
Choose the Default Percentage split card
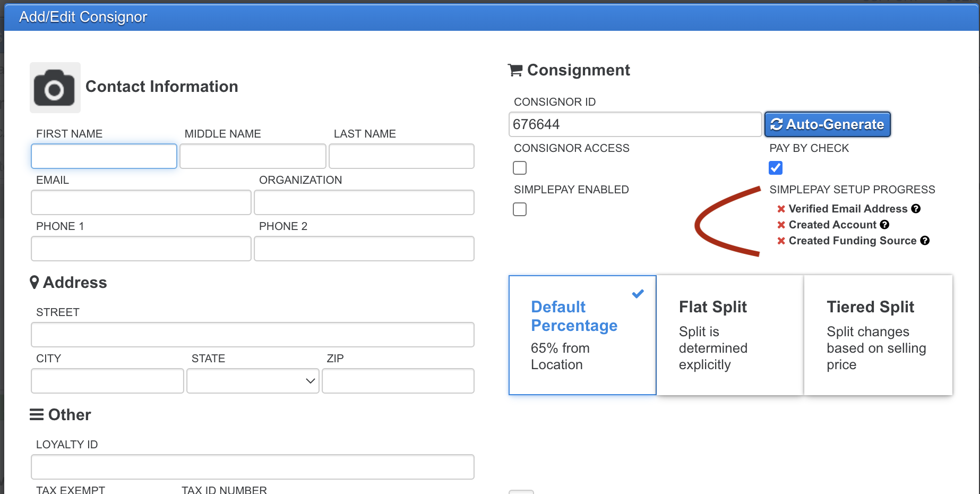[x=582, y=335]
